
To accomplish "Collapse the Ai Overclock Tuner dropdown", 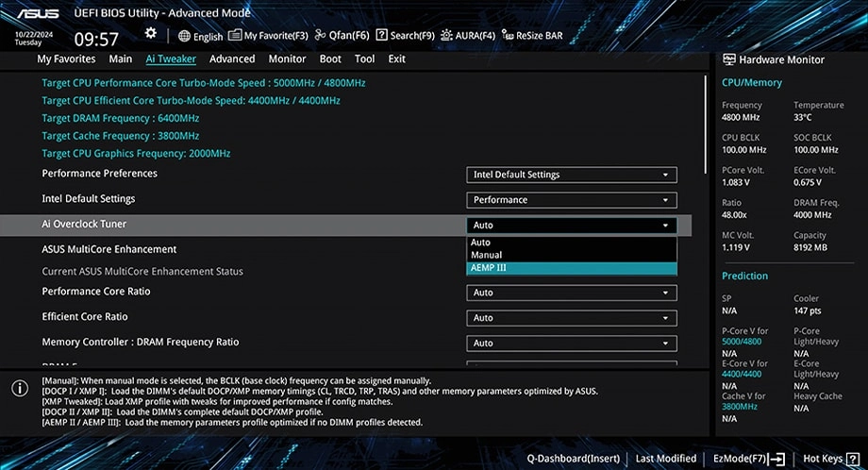I will click(x=572, y=226).
